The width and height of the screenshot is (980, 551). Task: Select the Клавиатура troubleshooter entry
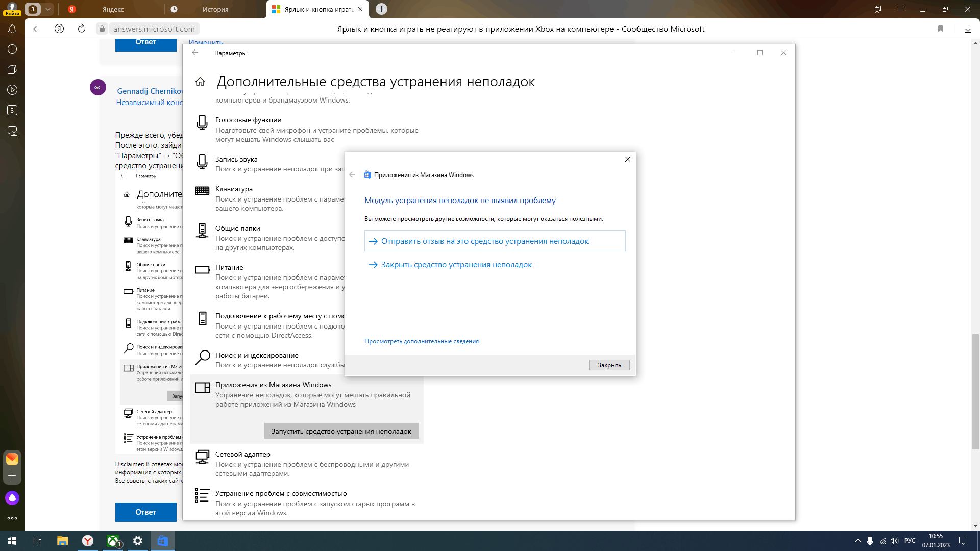267,198
